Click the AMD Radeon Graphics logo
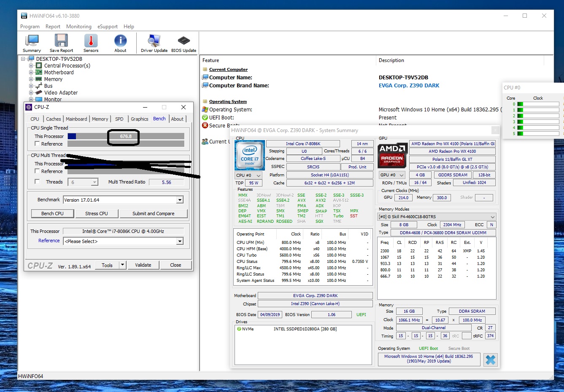The height and width of the screenshot is (392, 564). [x=392, y=155]
